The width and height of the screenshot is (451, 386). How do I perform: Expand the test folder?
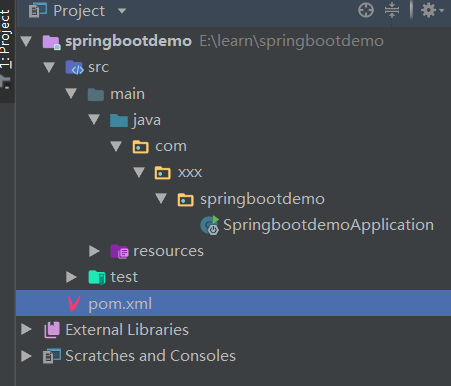pos(71,277)
